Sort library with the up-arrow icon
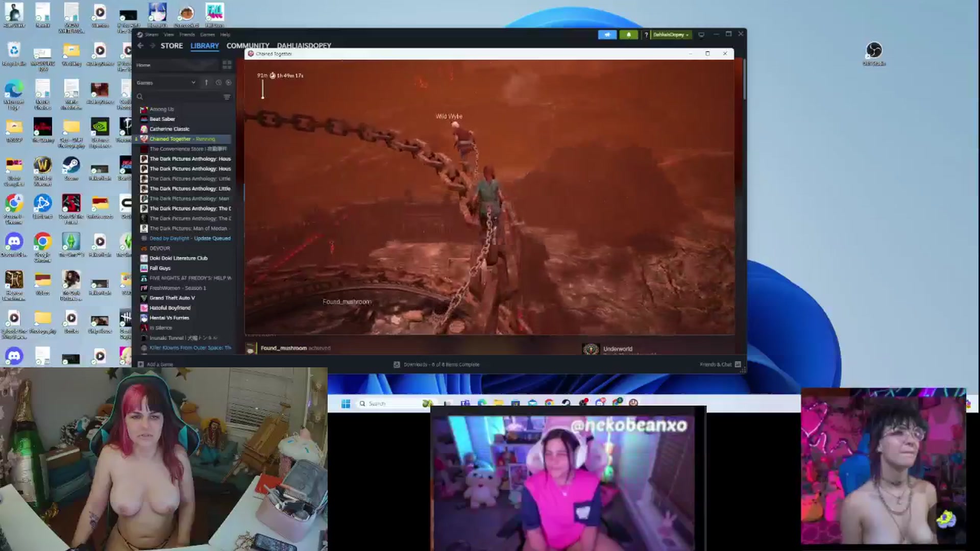This screenshot has height=551, width=980. click(206, 83)
